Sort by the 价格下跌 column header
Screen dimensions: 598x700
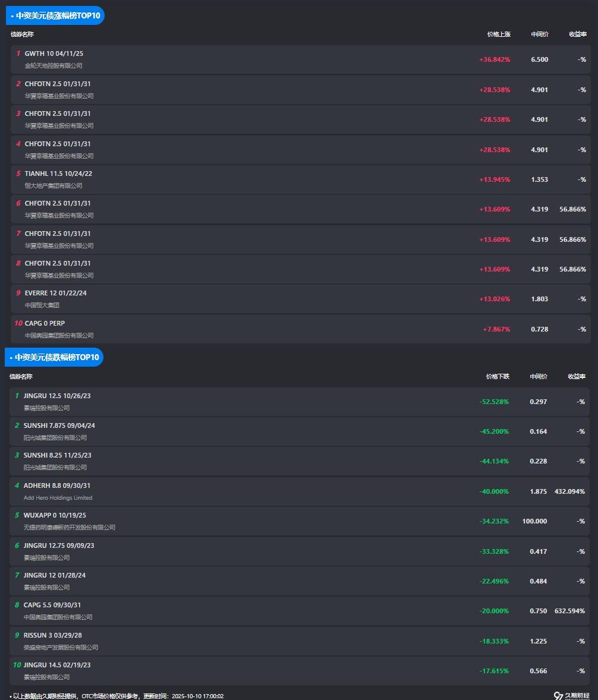[x=497, y=377]
